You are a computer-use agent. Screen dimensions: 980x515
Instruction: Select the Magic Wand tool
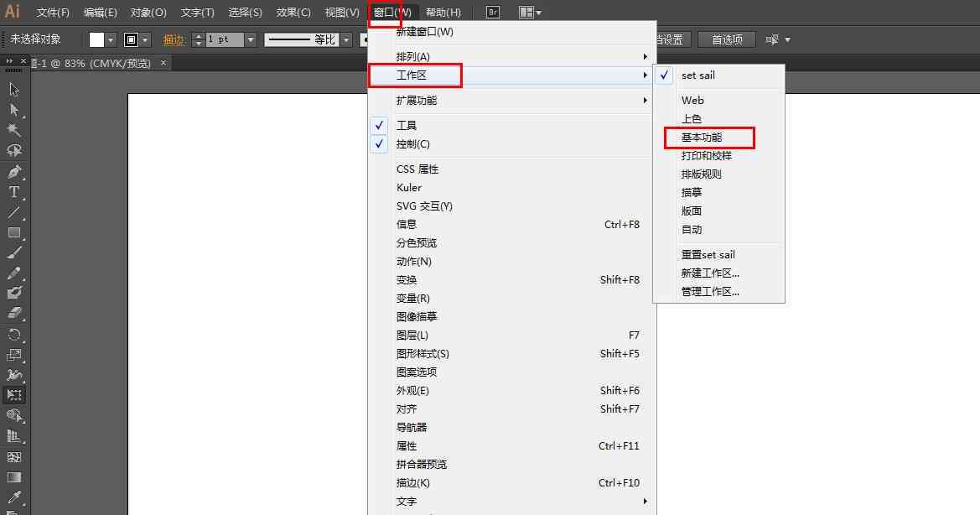click(14, 130)
